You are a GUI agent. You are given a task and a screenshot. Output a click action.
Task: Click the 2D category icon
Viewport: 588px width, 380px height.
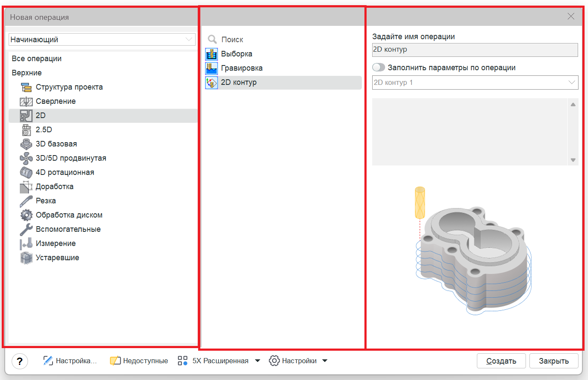[26, 116]
